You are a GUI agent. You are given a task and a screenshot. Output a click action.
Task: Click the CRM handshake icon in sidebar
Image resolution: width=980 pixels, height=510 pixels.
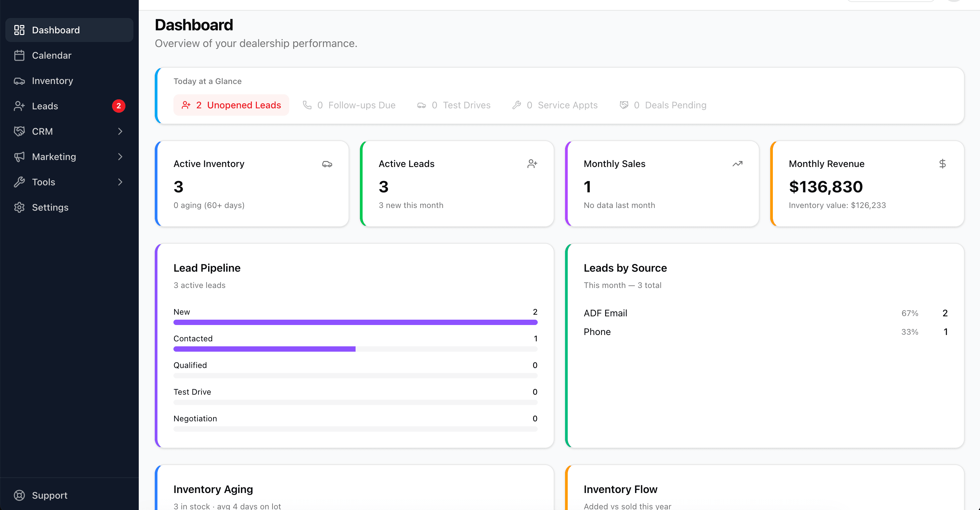click(x=19, y=131)
